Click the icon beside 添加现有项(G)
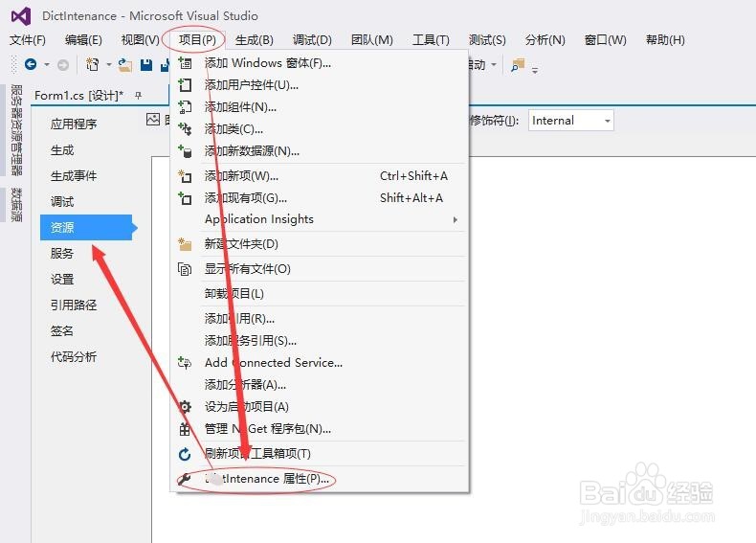 click(x=185, y=198)
